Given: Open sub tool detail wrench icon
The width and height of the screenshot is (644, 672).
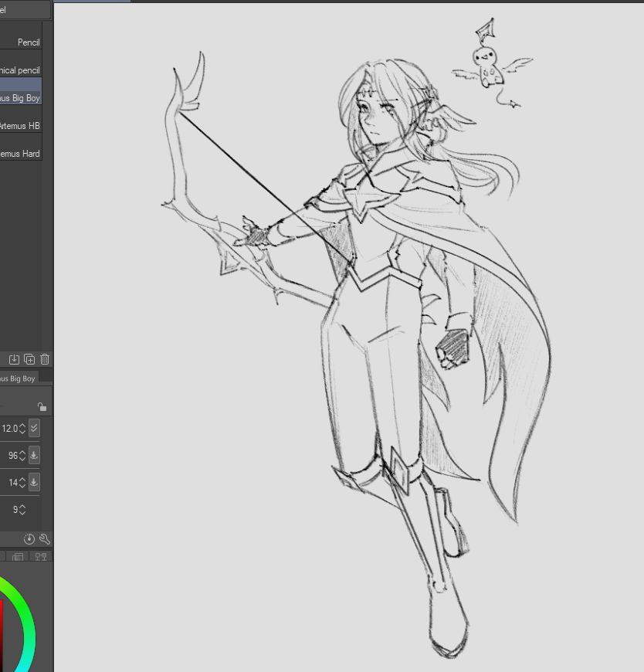Looking at the screenshot, I should 45,539.
